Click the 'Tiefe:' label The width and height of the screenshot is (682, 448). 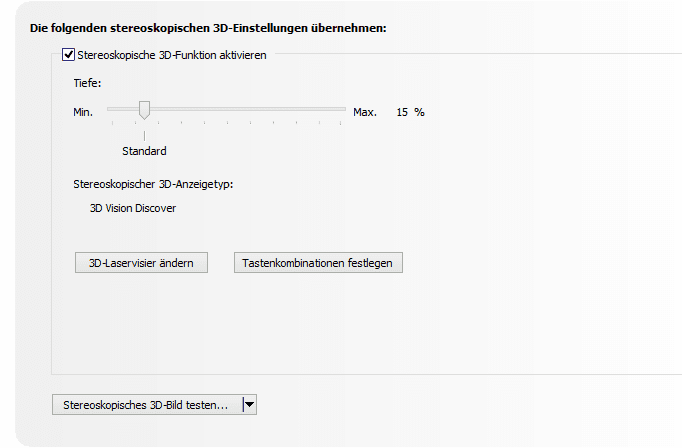coord(87,83)
